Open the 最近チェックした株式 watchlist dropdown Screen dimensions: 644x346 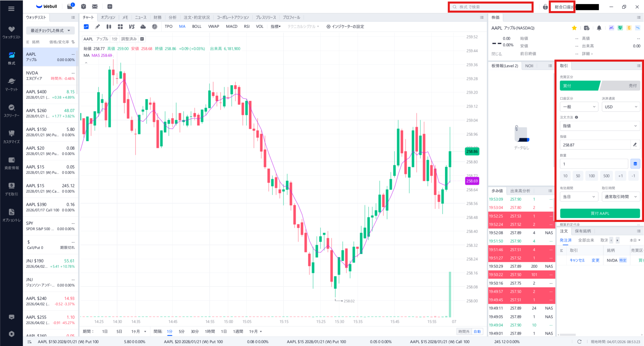click(50, 31)
